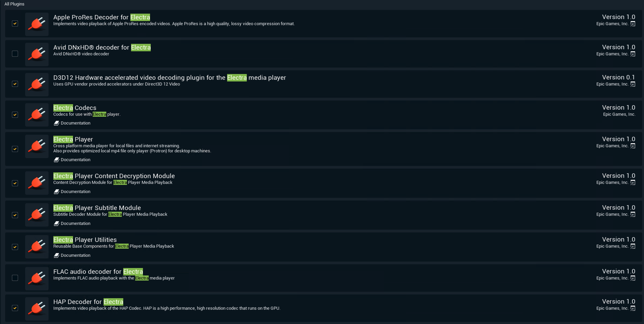Open vendor link icon for D3D12 Hardware plugin
This screenshot has width=644, height=324.
633,84
